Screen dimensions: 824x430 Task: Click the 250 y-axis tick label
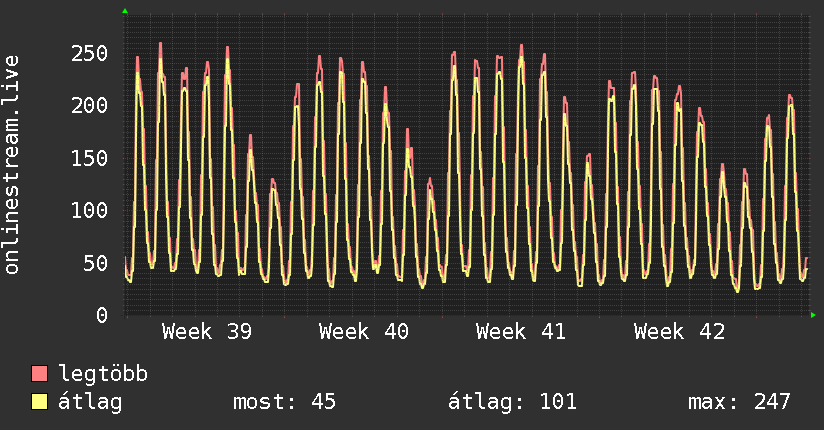pyautogui.click(x=89, y=53)
